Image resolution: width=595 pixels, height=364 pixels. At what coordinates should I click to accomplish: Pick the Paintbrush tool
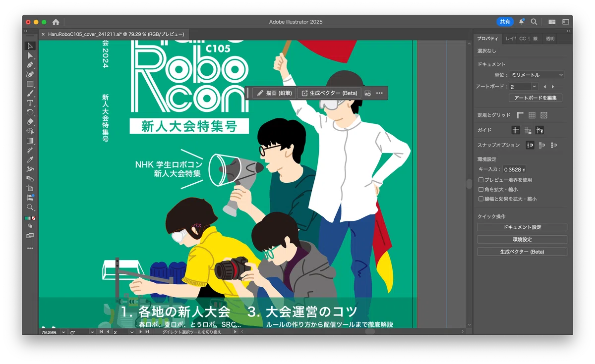coord(30,93)
